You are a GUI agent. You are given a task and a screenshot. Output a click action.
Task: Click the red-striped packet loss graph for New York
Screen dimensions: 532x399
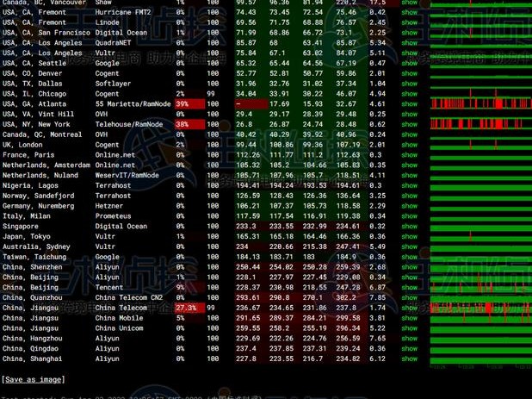[x=480, y=124]
